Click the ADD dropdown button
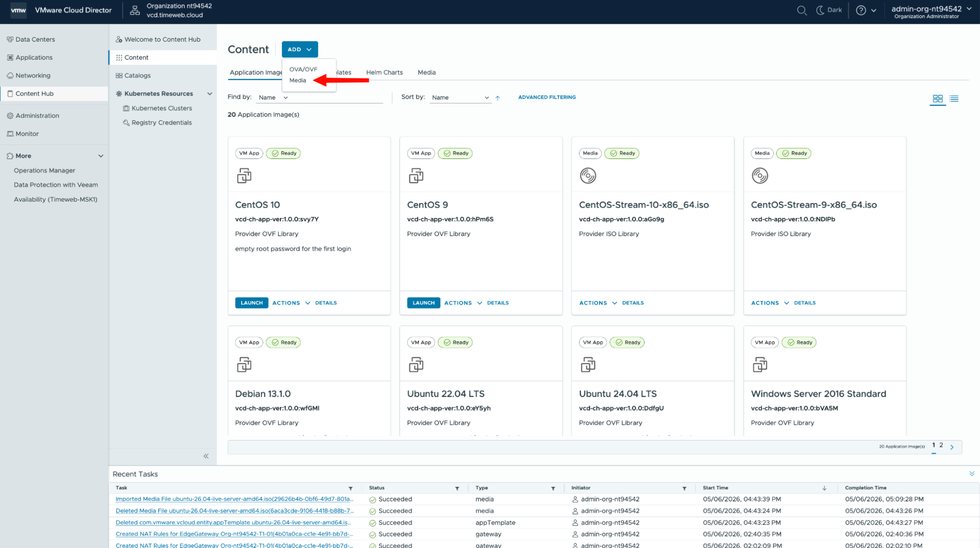980x548 pixels. [300, 50]
